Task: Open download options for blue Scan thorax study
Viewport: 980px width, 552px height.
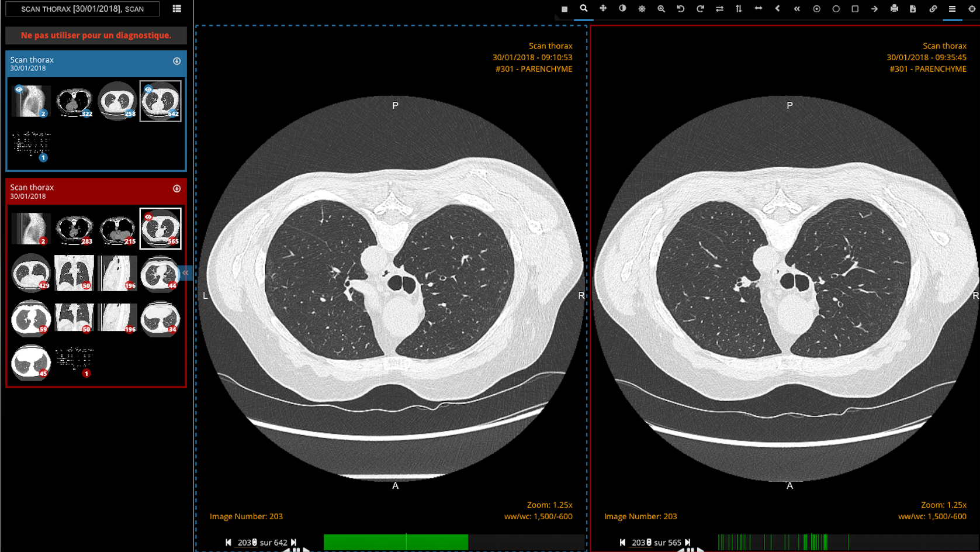Action: coord(176,61)
